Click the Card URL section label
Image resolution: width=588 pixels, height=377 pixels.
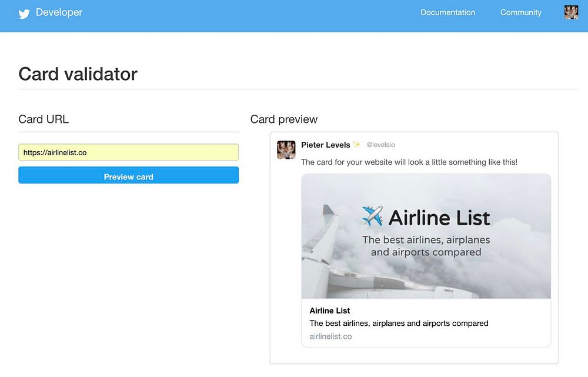[x=44, y=119]
